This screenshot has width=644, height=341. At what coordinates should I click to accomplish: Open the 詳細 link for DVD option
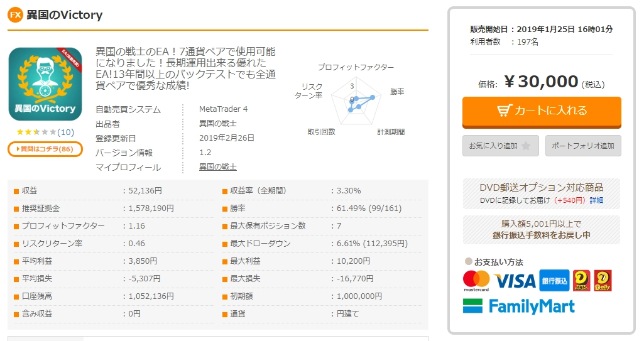click(x=596, y=200)
